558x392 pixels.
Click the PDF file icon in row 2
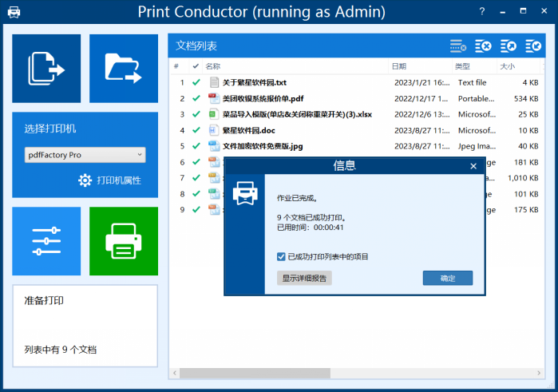click(x=214, y=99)
